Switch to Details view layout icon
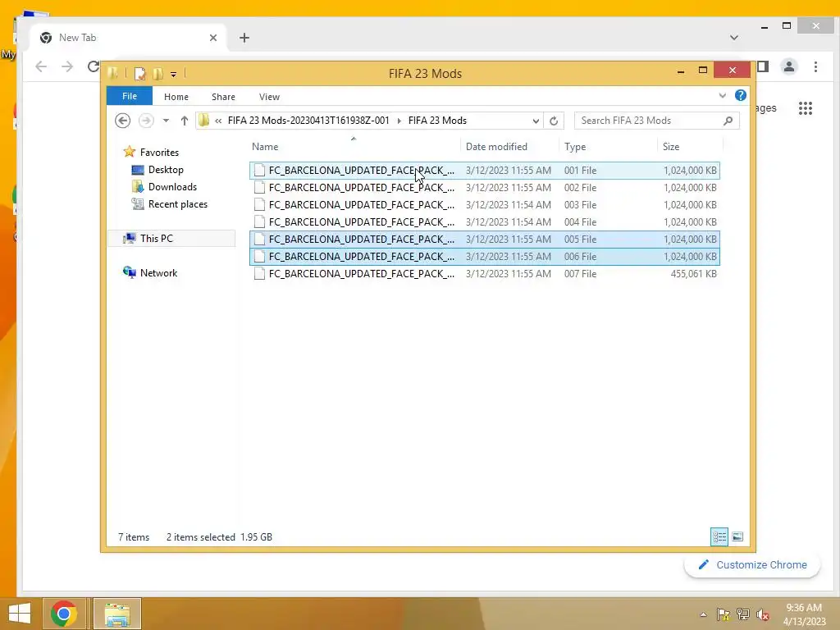840x630 pixels. (719, 536)
